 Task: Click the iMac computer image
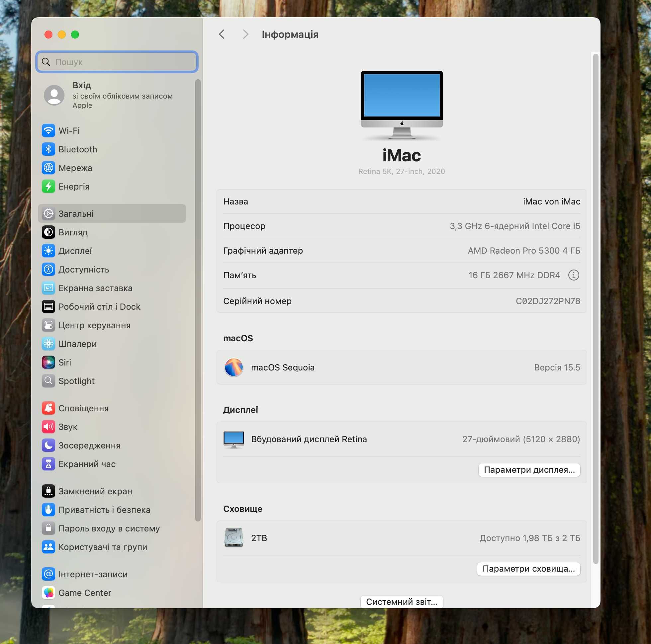pos(402,105)
